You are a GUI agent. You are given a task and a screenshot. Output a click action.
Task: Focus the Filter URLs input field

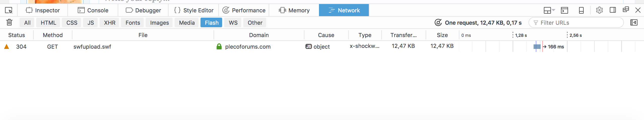[x=576, y=23]
